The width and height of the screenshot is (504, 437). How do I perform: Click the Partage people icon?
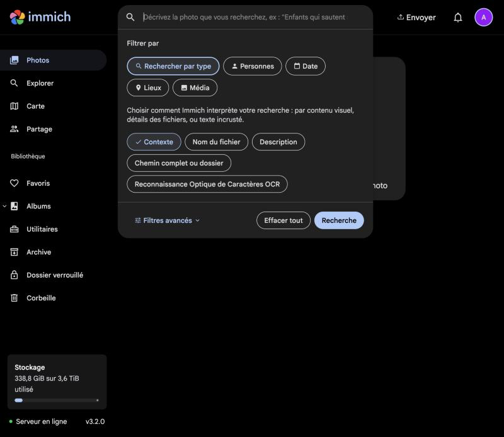[x=14, y=129]
